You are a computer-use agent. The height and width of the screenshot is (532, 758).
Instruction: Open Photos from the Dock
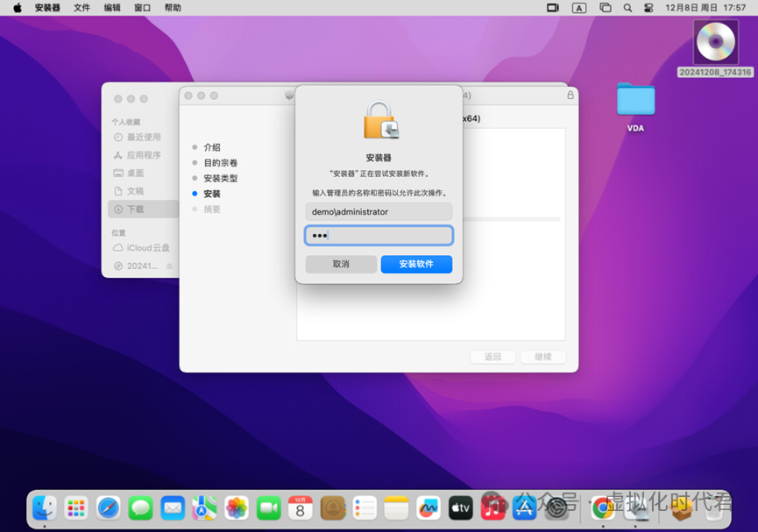tap(237, 507)
